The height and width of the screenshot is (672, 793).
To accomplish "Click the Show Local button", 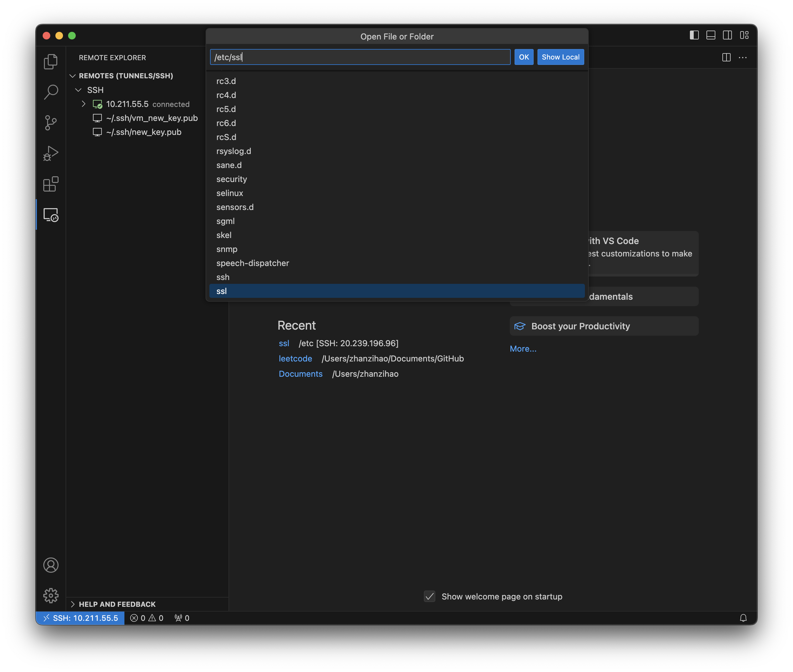I will coord(560,57).
